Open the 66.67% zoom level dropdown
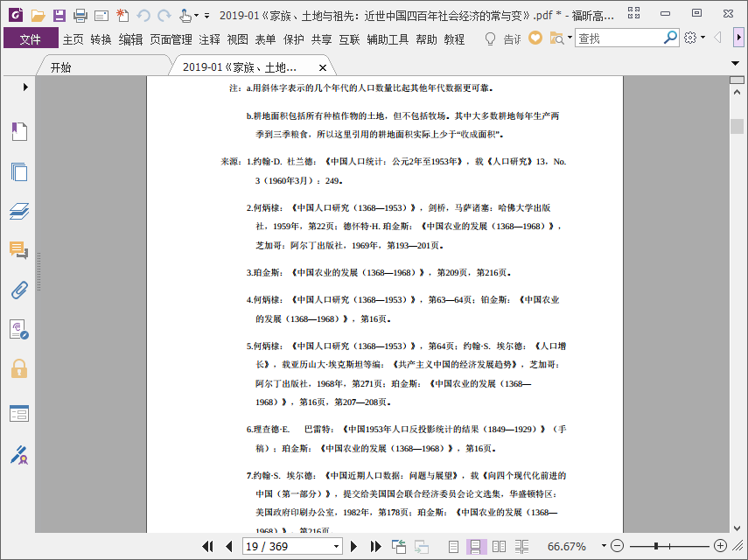The width and height of the screenshot is (748, 560). 604,546
